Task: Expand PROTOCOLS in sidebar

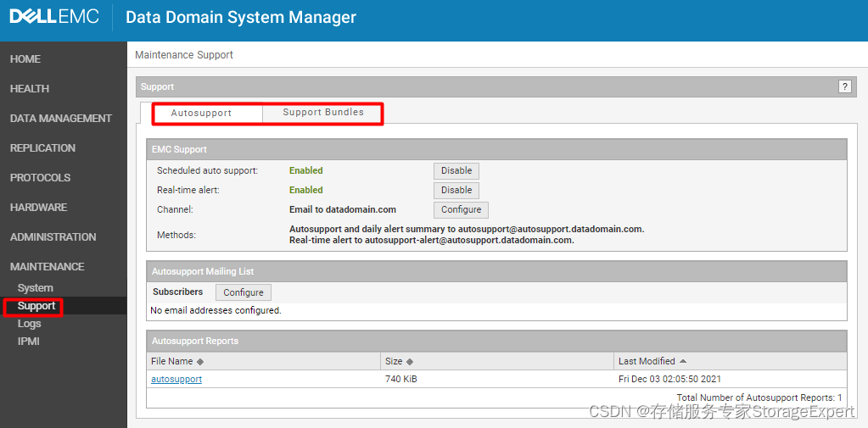Action: tap(41, 177)
